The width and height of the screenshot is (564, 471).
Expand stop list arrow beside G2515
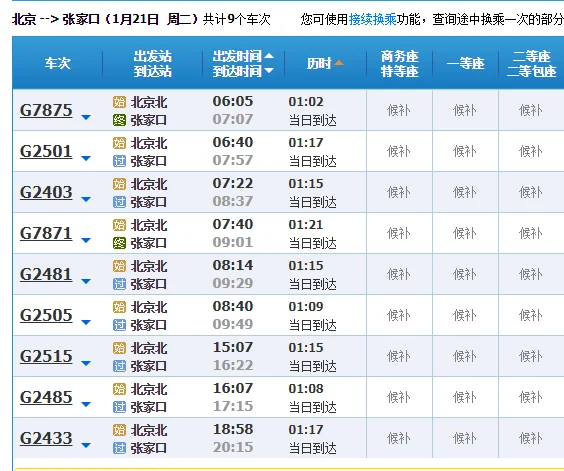86,363
